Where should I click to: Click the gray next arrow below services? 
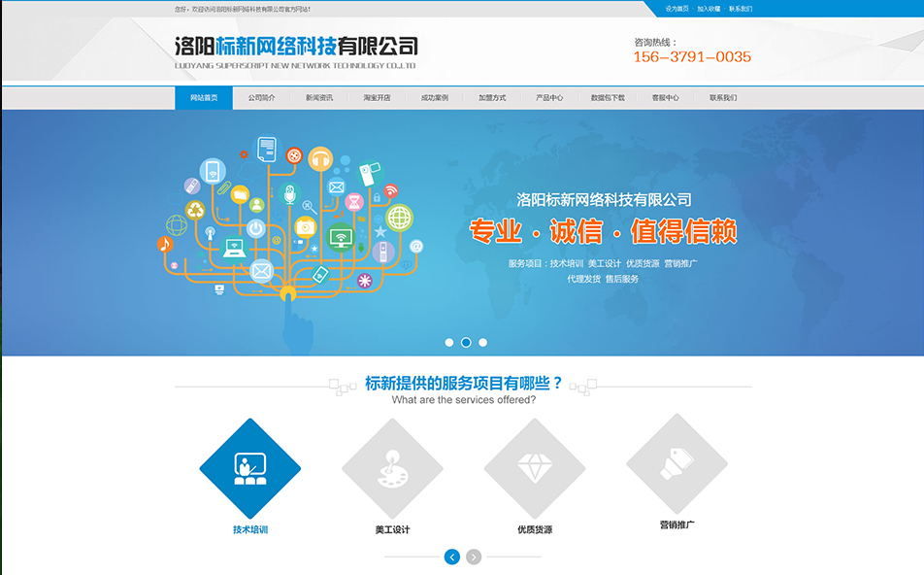474,557
